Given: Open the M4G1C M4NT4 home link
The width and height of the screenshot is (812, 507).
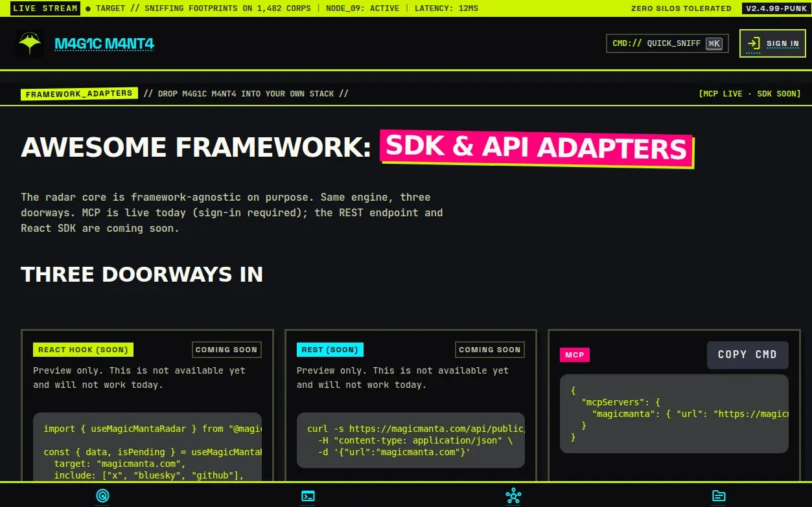Looking at the screenshot, I should point(104,44).
